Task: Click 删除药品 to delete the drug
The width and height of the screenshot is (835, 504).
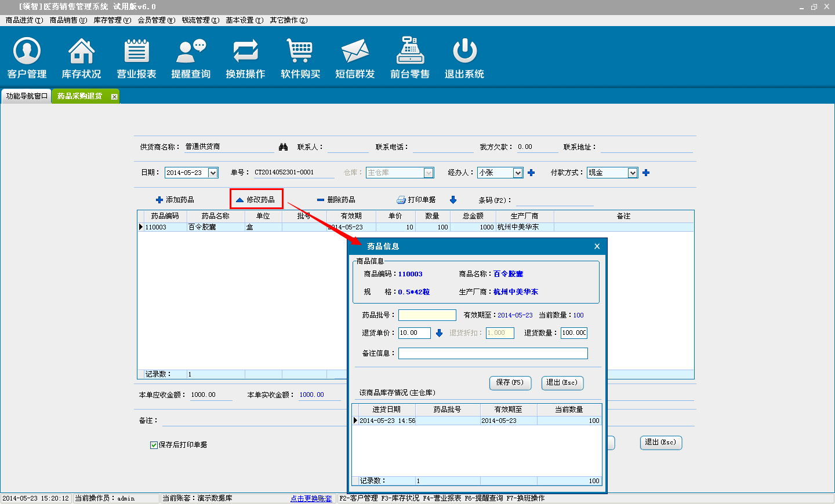Action: tap(336, 200)
